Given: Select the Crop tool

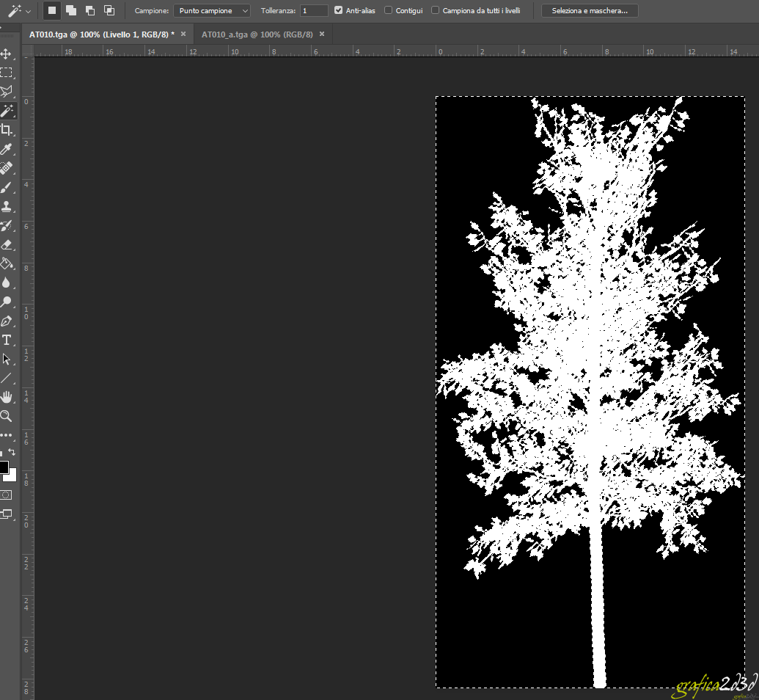Looking at the screenshot, I should tap(6, 130).
